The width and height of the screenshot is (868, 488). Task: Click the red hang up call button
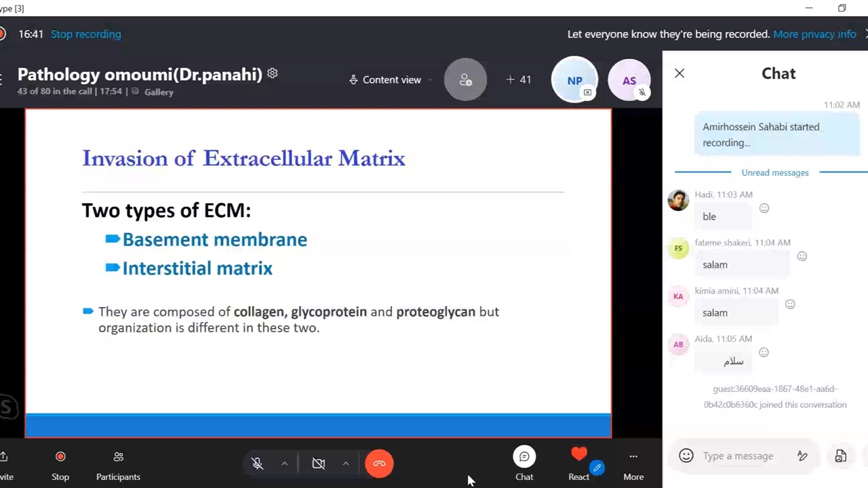tap(379, 464)
